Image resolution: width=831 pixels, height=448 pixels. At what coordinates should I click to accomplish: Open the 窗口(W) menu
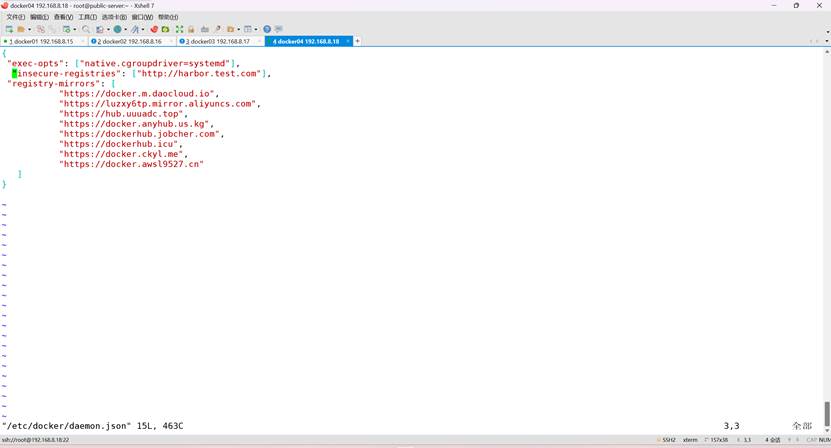[142, 17]
